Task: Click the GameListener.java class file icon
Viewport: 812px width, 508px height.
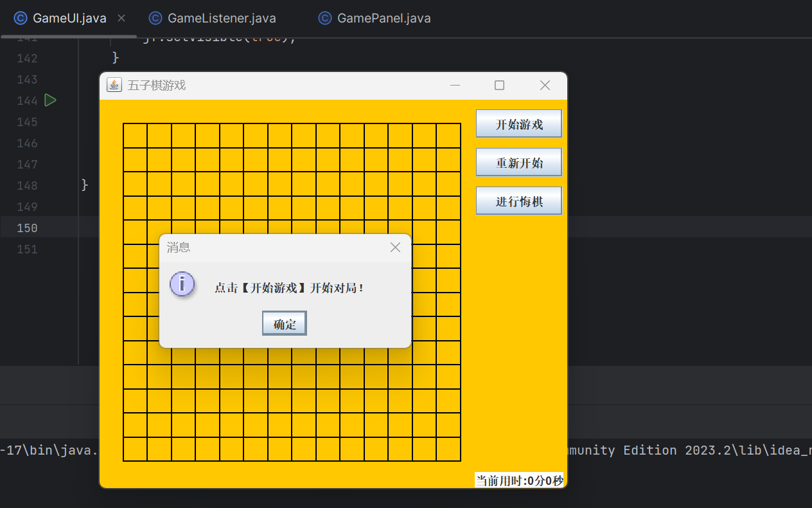Action: [x=155, y=18]
